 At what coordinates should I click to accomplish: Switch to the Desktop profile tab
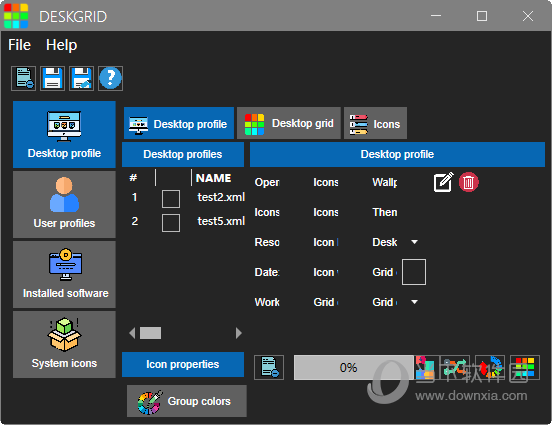[179, 123]
